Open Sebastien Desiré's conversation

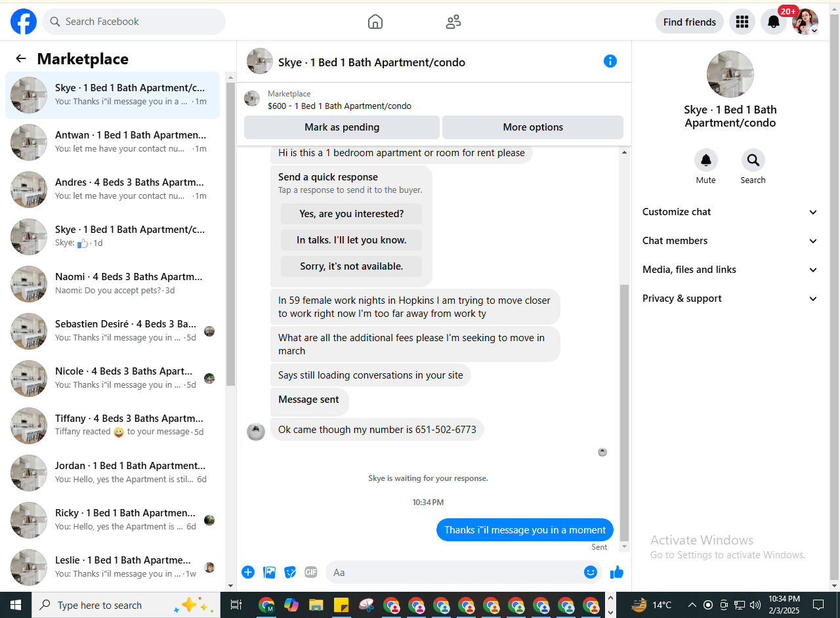(x=112, y=331)
